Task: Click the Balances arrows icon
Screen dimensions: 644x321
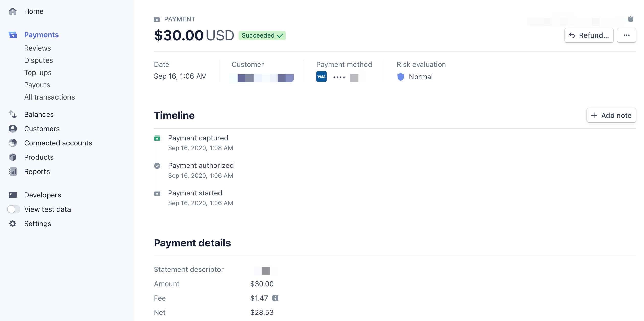Action: [13, 114]
